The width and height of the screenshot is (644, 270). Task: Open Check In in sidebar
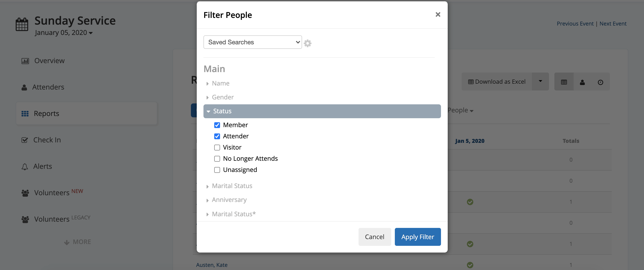coord(47,140)
